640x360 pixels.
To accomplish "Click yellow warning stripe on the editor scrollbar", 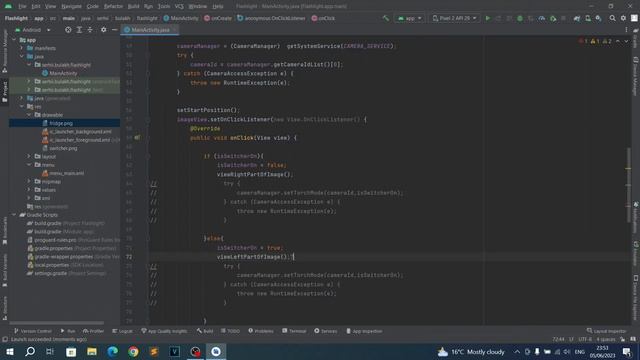I will click(628, 169).
